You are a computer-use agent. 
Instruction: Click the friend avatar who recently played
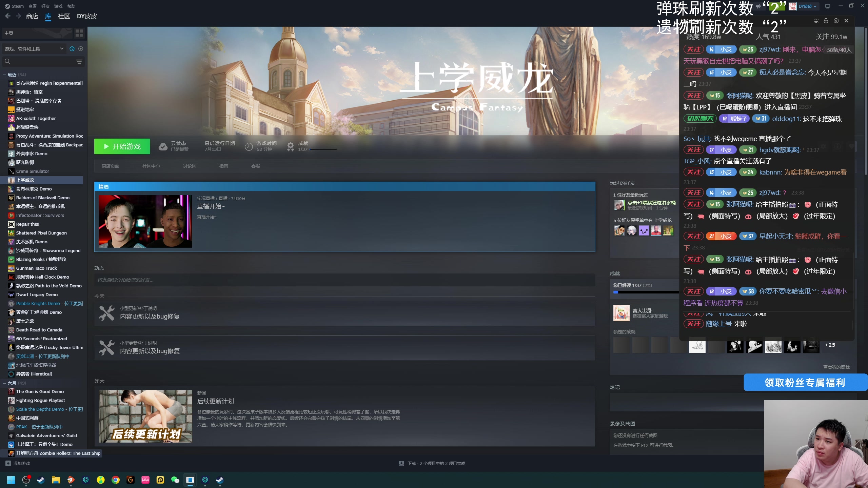619,205
